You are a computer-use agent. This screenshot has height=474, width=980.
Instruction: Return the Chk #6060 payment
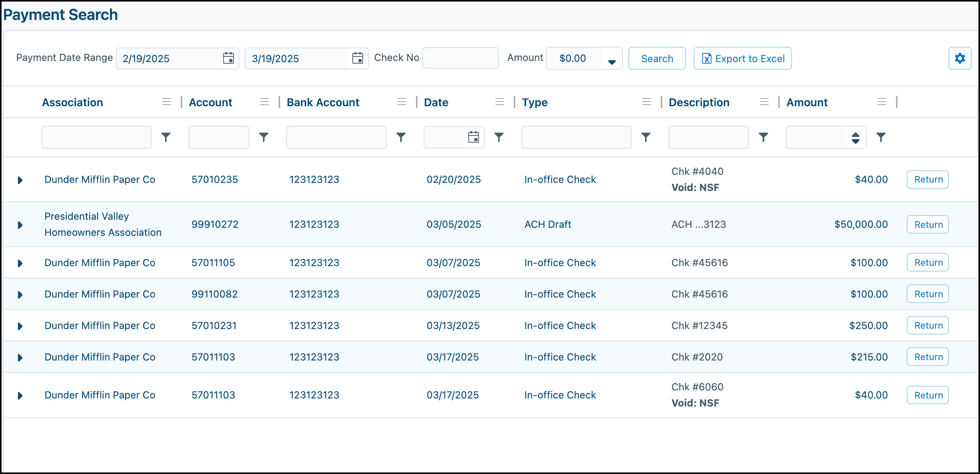[927, 395]
